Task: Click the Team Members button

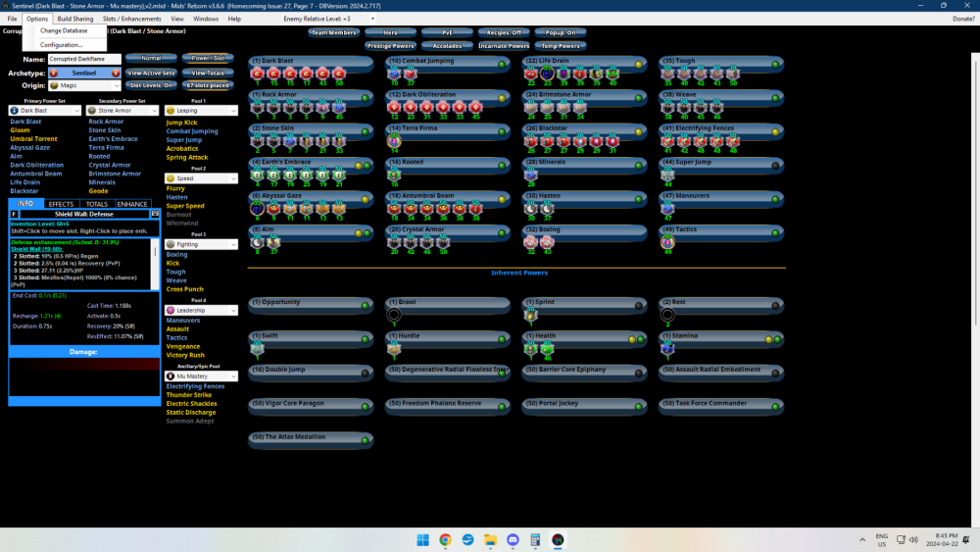Action: pos(334,32)
